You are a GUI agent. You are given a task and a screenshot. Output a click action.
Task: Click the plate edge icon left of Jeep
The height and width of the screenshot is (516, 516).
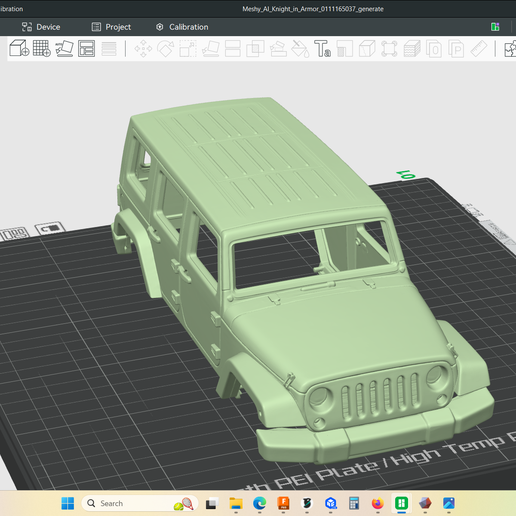point(50,229)
